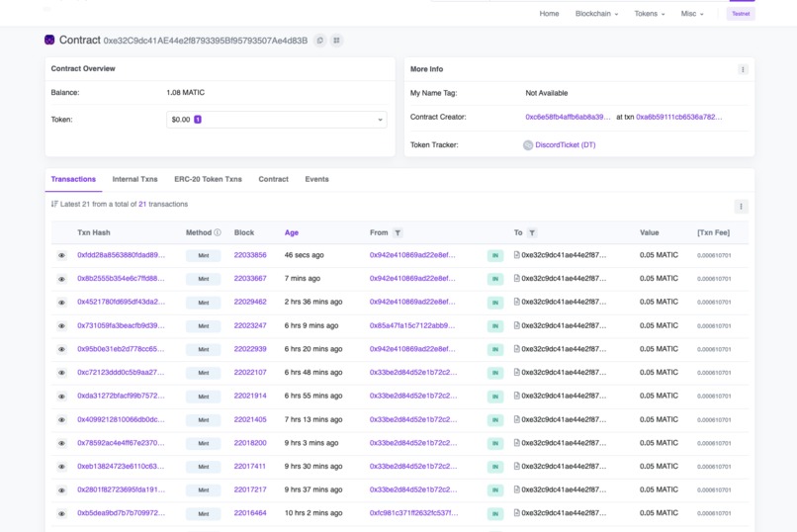This screenshot has height=532, width=797.
Task: Select fee 0.000610701 in 0xfdd28a row
Action: 714,255
